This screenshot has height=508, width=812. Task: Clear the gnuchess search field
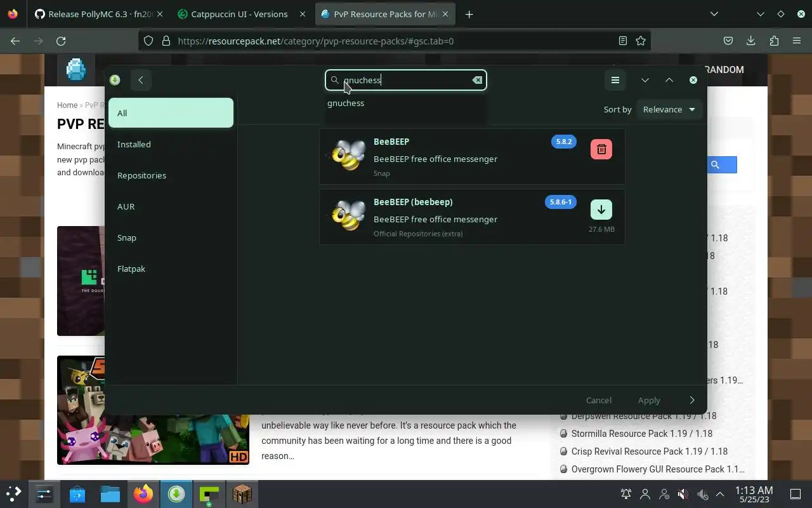477,80
